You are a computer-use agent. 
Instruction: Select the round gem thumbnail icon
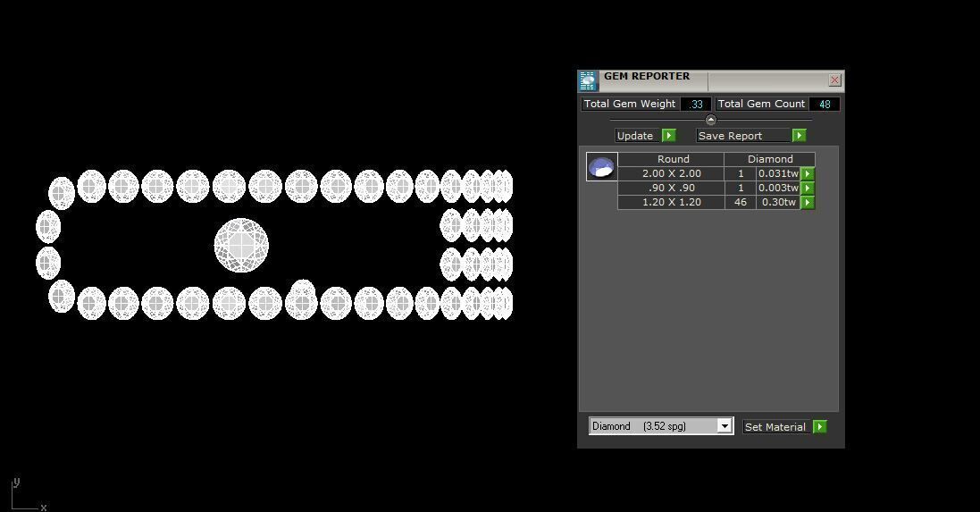pyautogui.click(x=602, y=167)
